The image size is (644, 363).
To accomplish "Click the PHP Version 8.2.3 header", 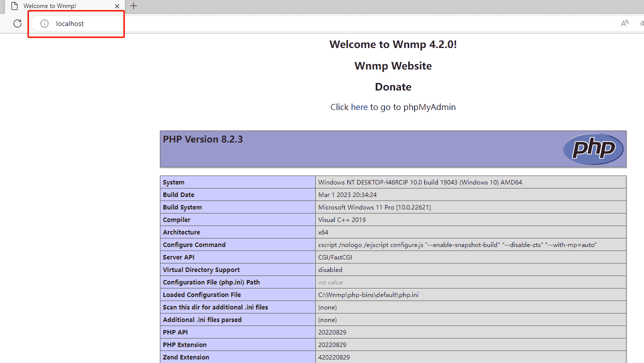I will (x=203, y=139).
